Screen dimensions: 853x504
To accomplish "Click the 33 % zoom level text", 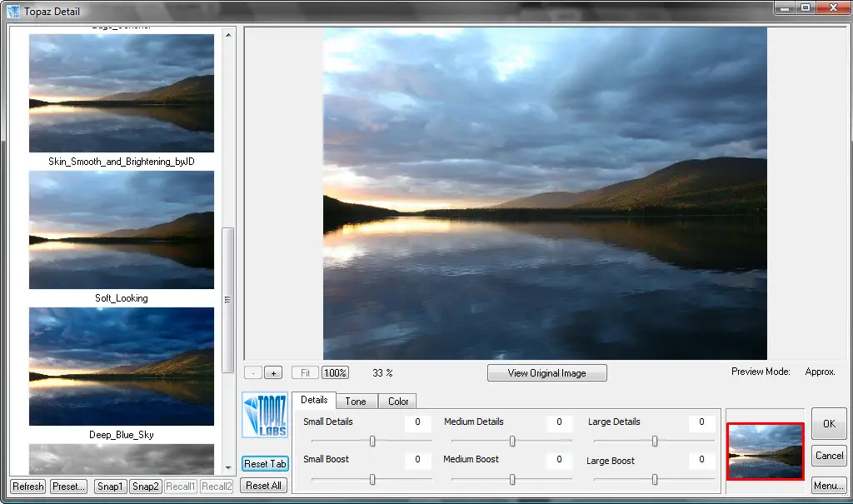I will click(382, 373).
